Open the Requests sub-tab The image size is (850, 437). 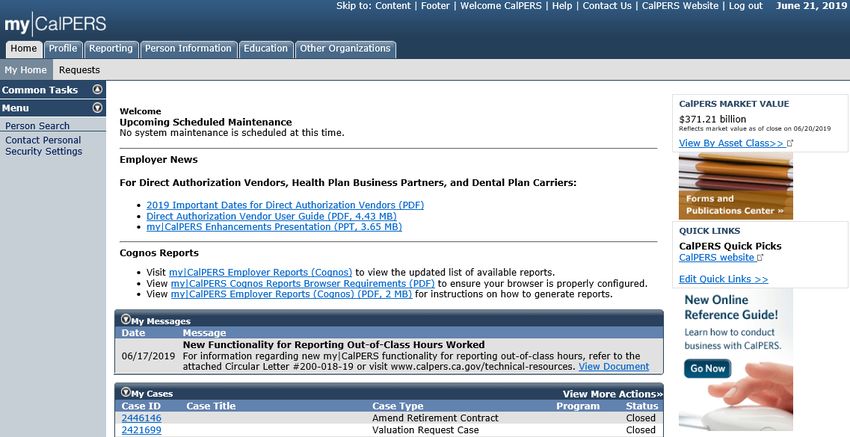click(80, 70)
